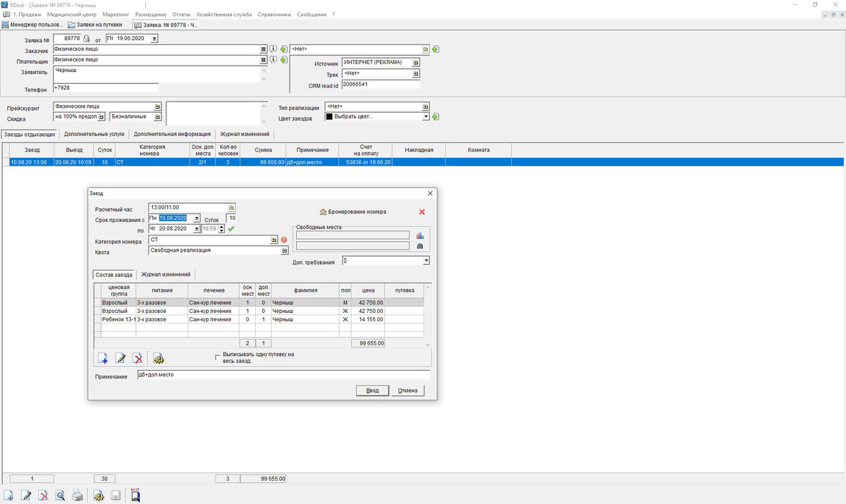Click the EXIT door icon in bottom toolbar
The image size is (846, 504).
click(x=135, y=495)
